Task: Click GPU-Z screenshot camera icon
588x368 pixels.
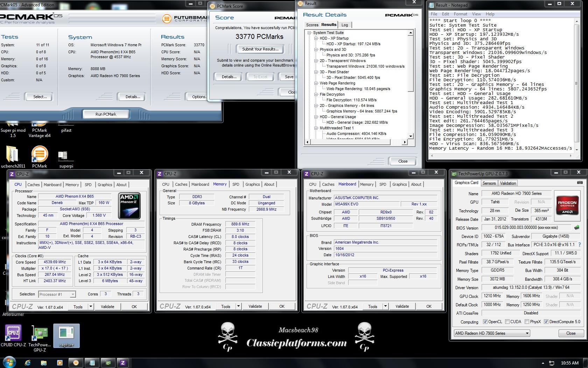Action: point(580,183)
